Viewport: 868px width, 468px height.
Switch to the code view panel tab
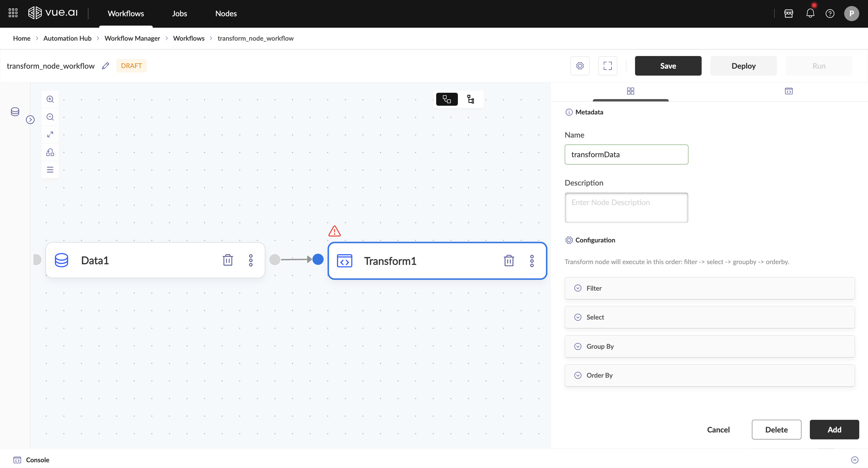coord(788,91)
